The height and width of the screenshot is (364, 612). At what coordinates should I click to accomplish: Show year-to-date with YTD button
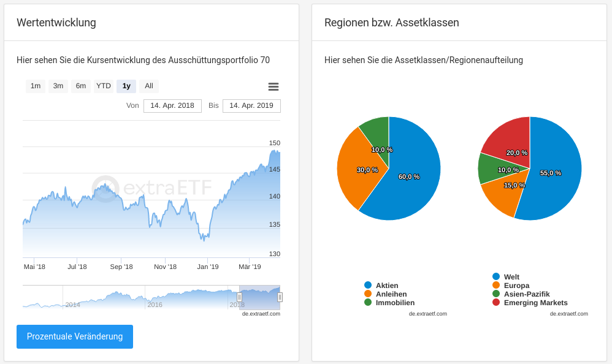point(104,86)
